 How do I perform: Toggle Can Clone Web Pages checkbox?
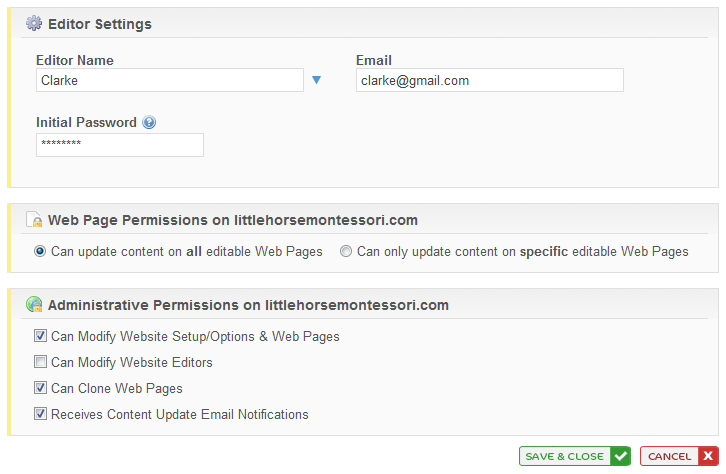(x=40, y=387)
